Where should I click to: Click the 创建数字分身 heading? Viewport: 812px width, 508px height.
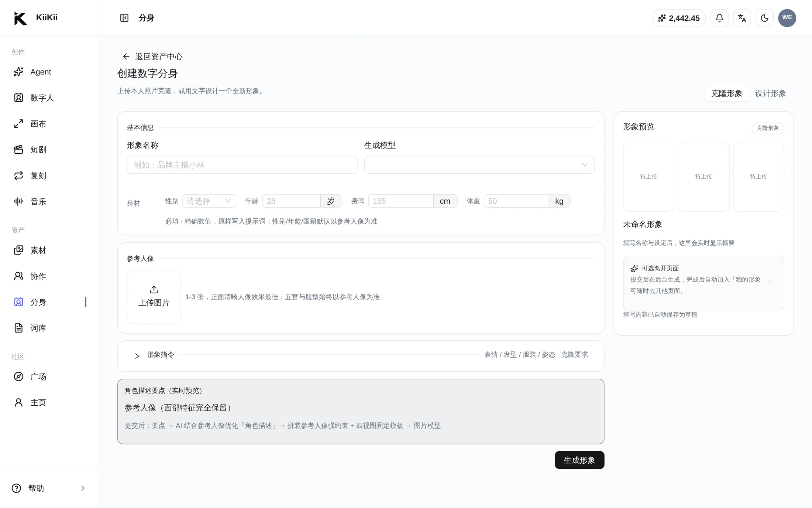148,74
